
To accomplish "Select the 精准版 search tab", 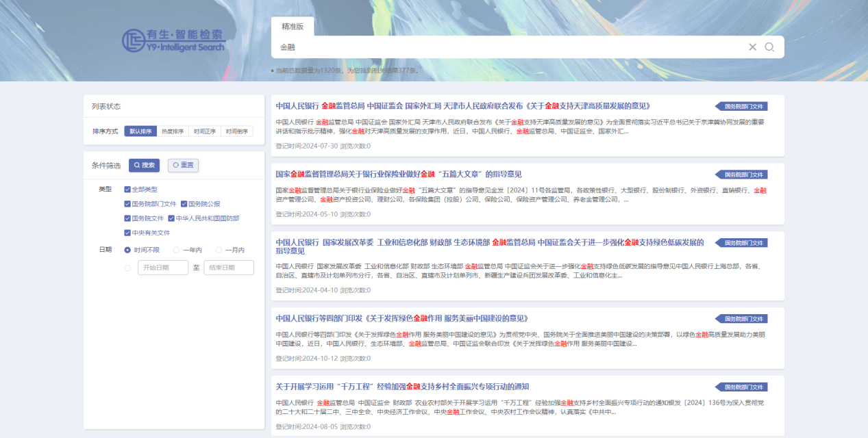I will pos(293,27).
